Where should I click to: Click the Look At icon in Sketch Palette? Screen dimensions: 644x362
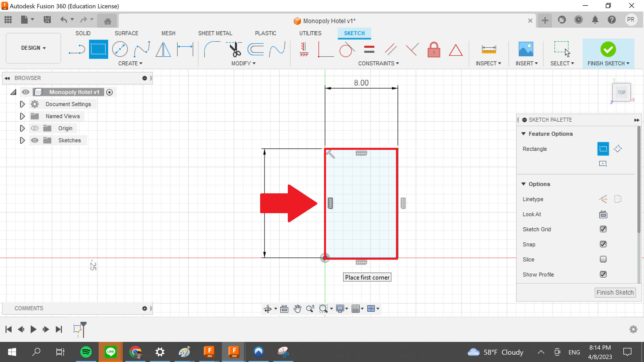pos(603,214)
